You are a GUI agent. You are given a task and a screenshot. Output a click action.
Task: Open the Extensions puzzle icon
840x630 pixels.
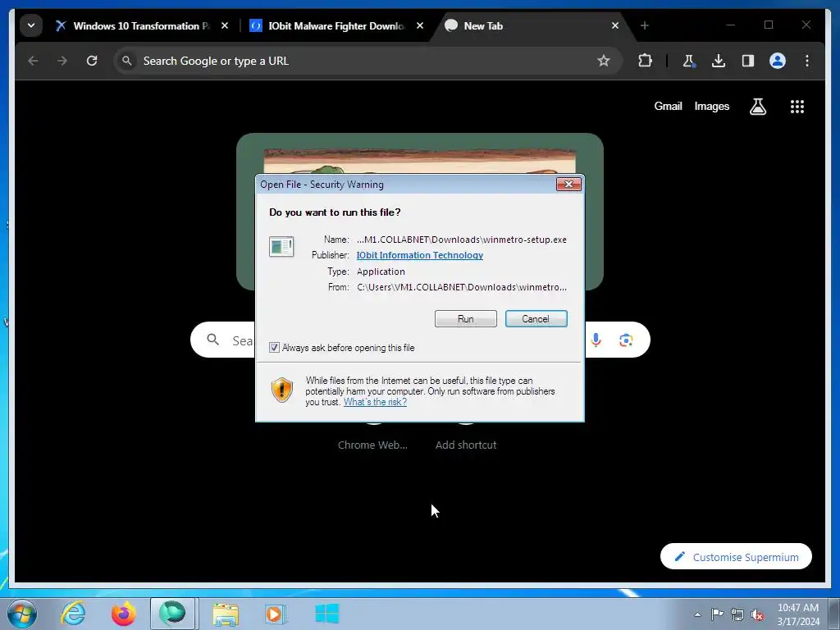pos(645,61)
